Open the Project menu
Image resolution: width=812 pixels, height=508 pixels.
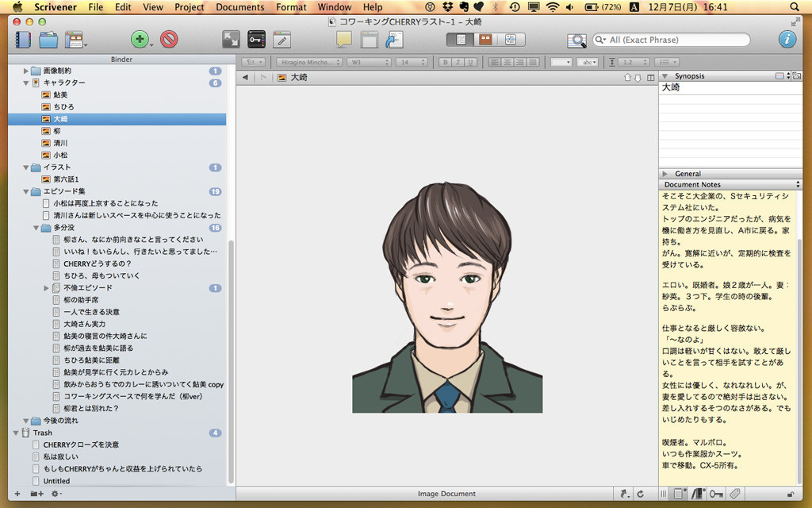point(189,7)
